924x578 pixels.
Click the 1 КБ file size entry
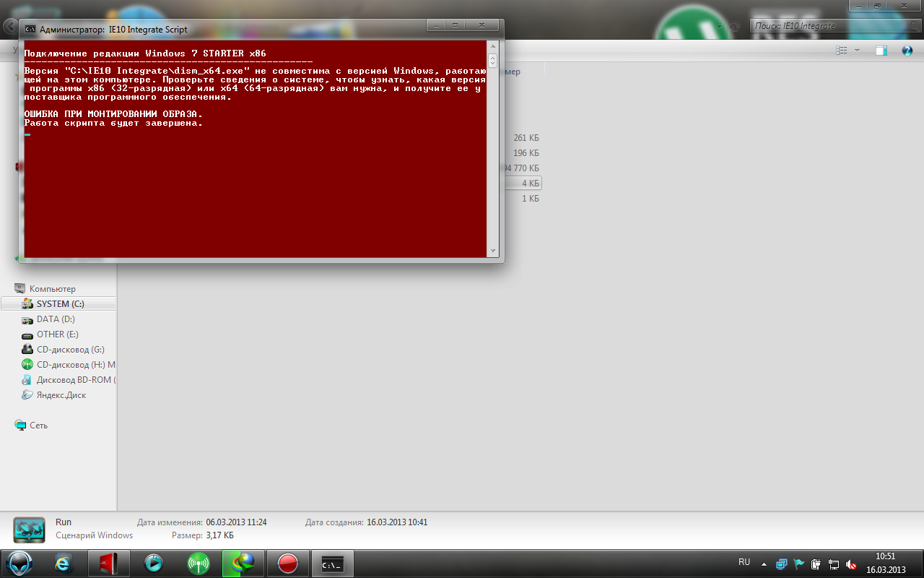pos(531,199)
